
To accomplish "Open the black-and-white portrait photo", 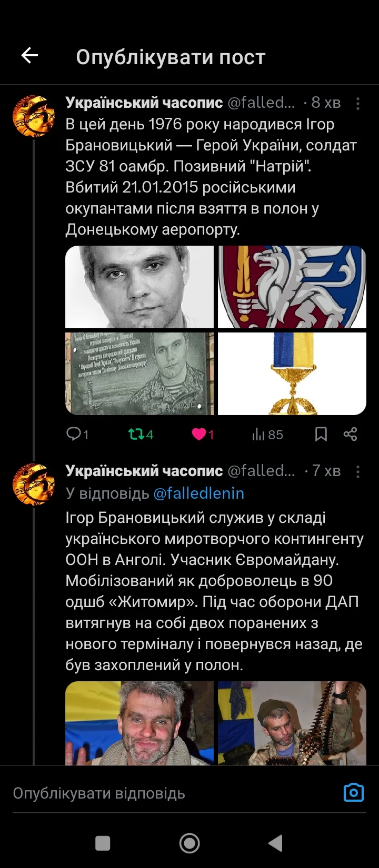I will tap(139, 287).
